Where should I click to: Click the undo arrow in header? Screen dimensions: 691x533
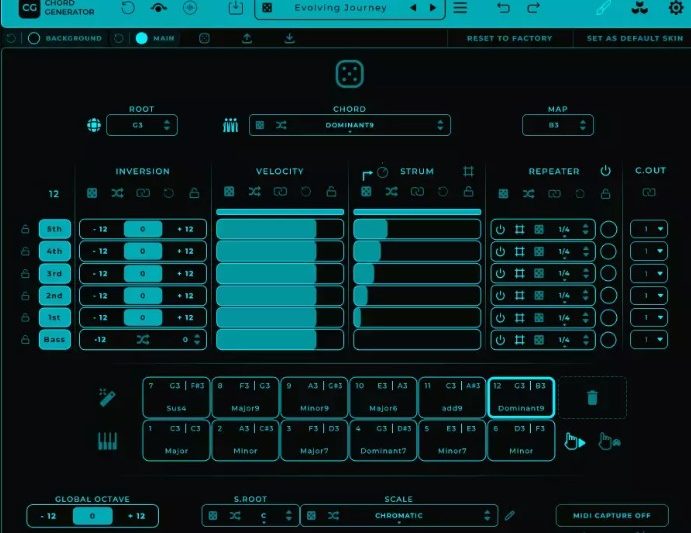click(x=503, y=8)
